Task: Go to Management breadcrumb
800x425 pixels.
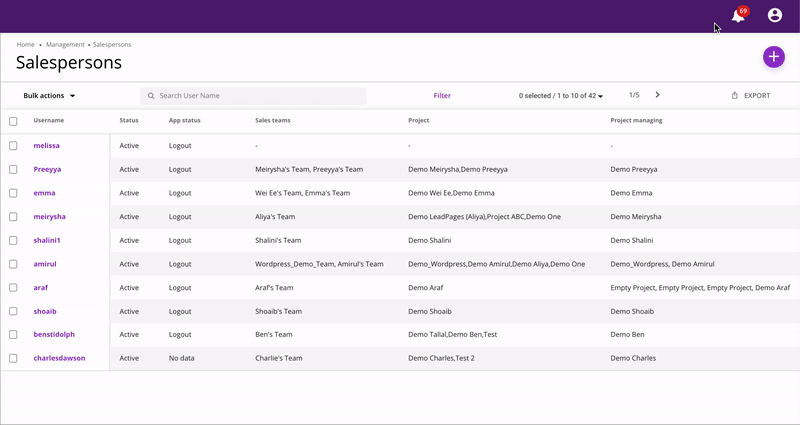Action: [x=65, y=45]
